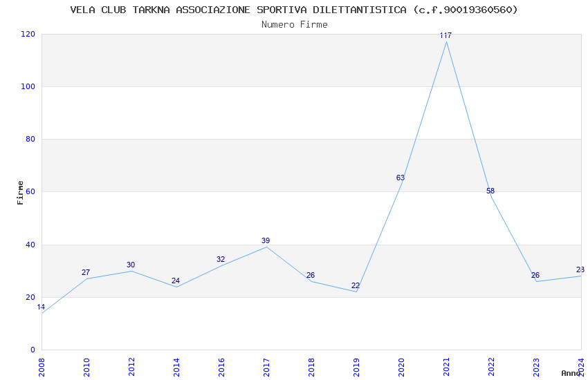Click the y-axis tick 20
Screen dimensions: 588x380
pos(30,297)
